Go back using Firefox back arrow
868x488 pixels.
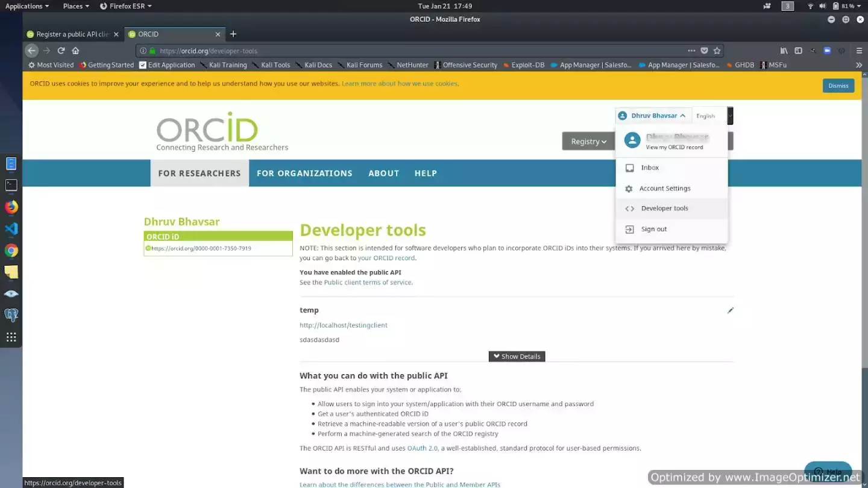pyautogui.click(x=32, y=51)
